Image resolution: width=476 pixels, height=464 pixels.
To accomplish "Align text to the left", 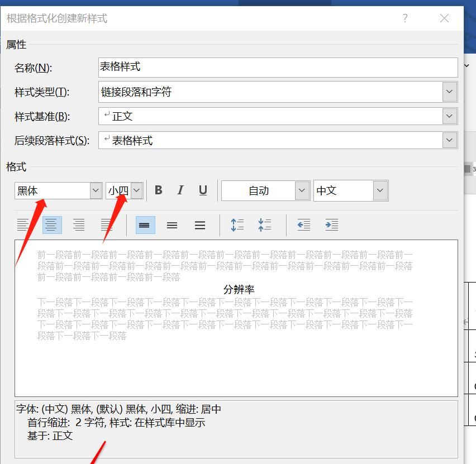I will [x=25, y=224].
